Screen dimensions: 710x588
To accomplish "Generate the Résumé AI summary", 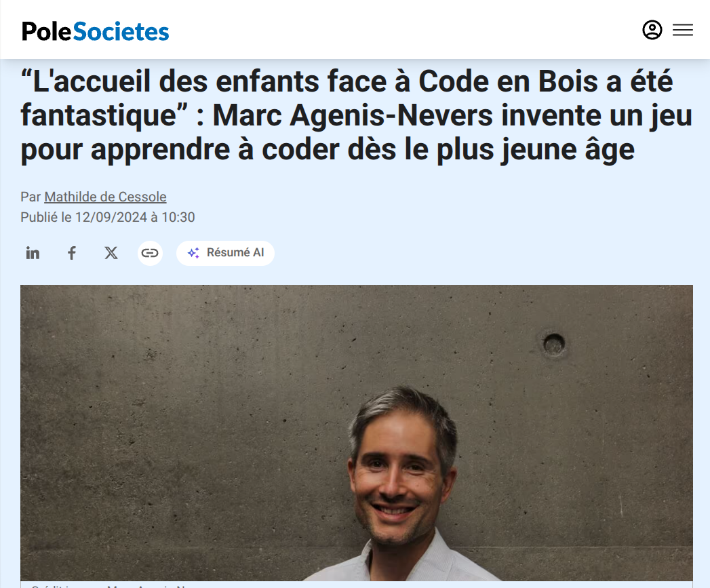I will pyautogui.click(x=226, y=253).
